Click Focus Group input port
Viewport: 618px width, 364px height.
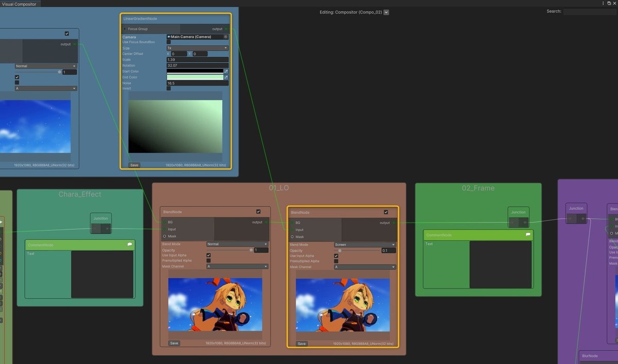point(125,29)
